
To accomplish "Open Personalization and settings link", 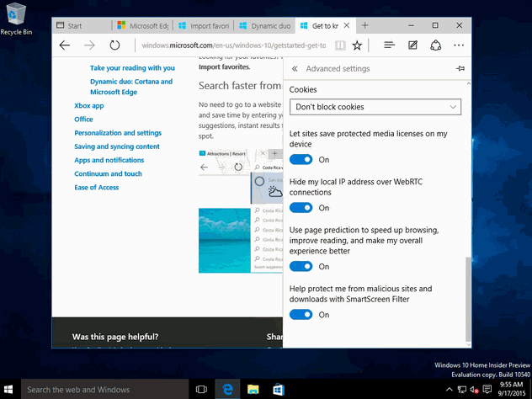I will point(118,133).
